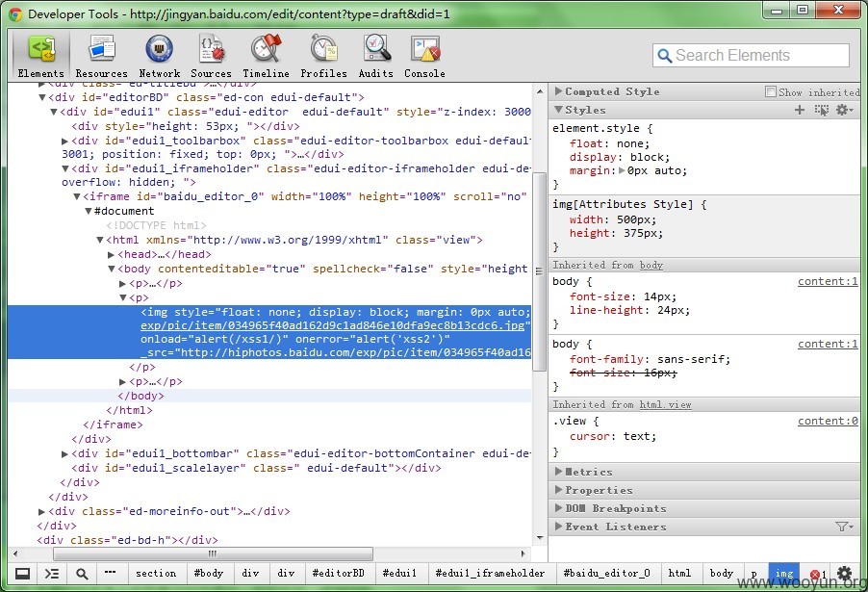Select the closing </body> tag row
868x592 pixels.
269,396
